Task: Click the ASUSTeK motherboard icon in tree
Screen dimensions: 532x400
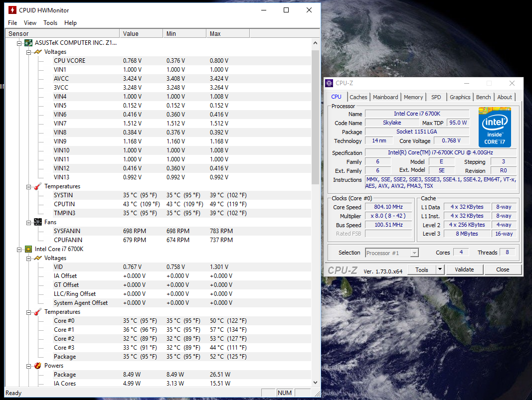Action: coord(28,43)
